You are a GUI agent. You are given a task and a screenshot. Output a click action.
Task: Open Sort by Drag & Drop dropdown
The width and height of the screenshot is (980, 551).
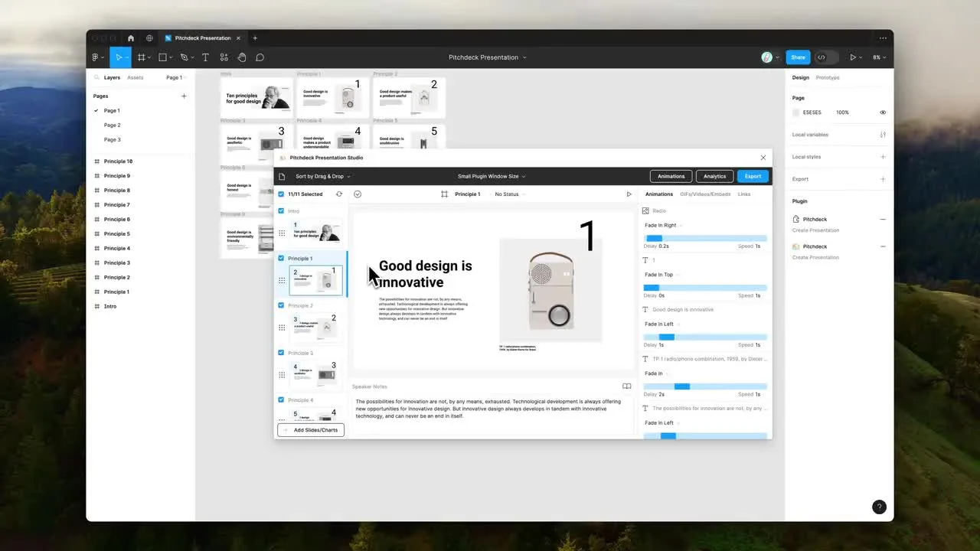(x=322, y=177)
